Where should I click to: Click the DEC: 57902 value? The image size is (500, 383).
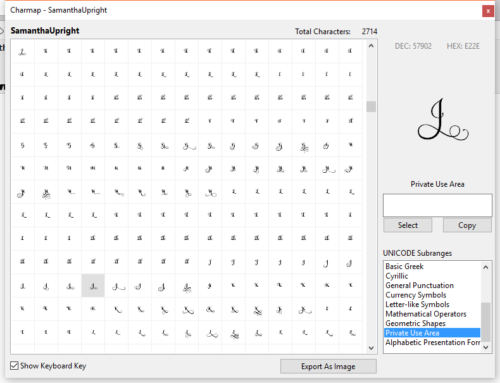(x=413, y=46)
